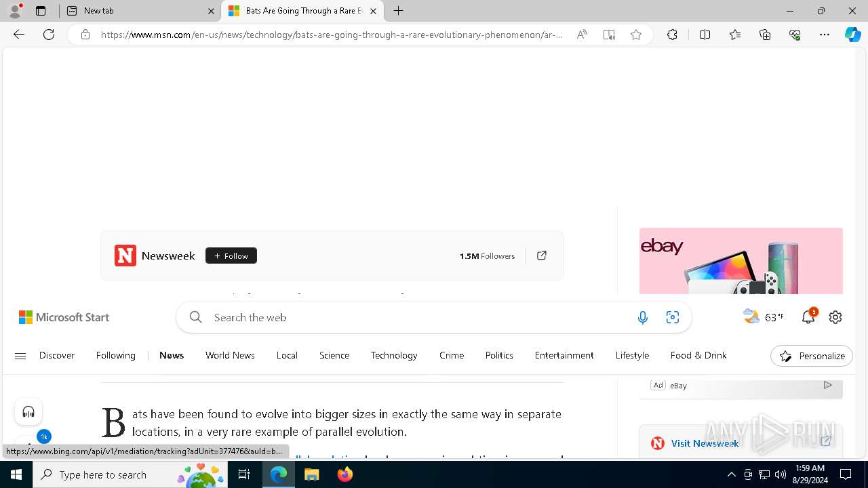Add this page to favorites star

[x=636, y=35]
